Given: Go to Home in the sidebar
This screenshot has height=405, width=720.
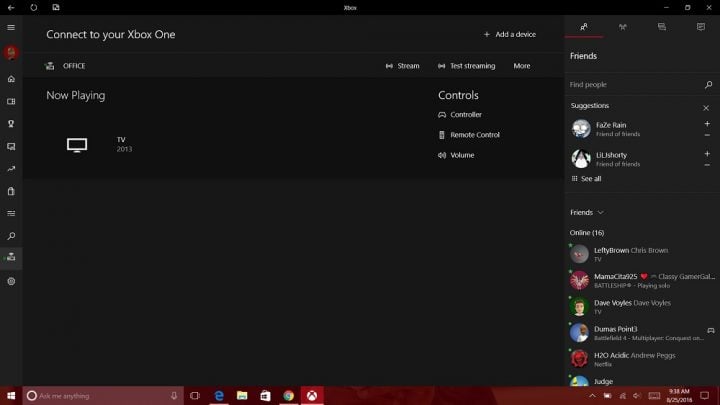Looking at the screenshot, I should pos(11,79).
